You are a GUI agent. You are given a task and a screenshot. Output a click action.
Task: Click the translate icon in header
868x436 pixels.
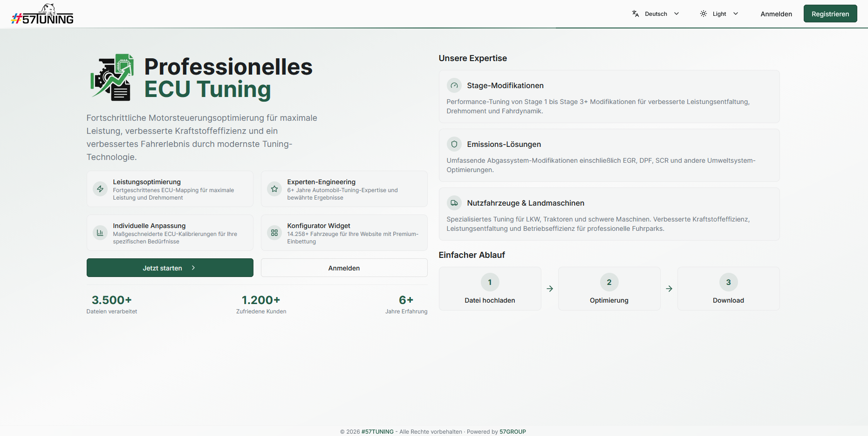point(636,14)
